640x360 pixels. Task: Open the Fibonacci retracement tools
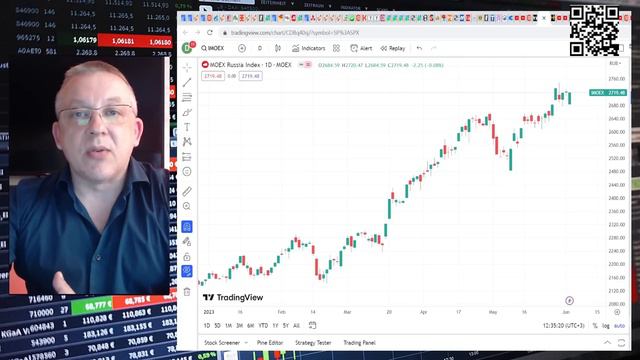(187, 97)
